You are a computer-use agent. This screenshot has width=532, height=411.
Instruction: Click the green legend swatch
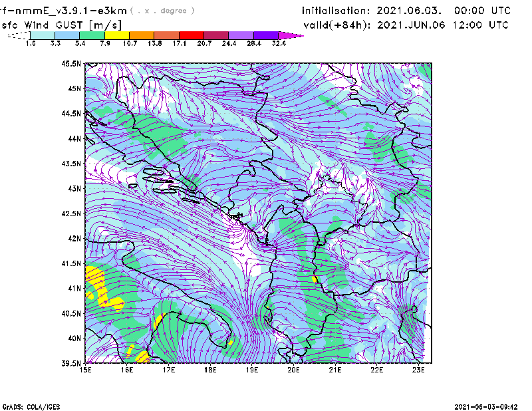tap(92, 35)
